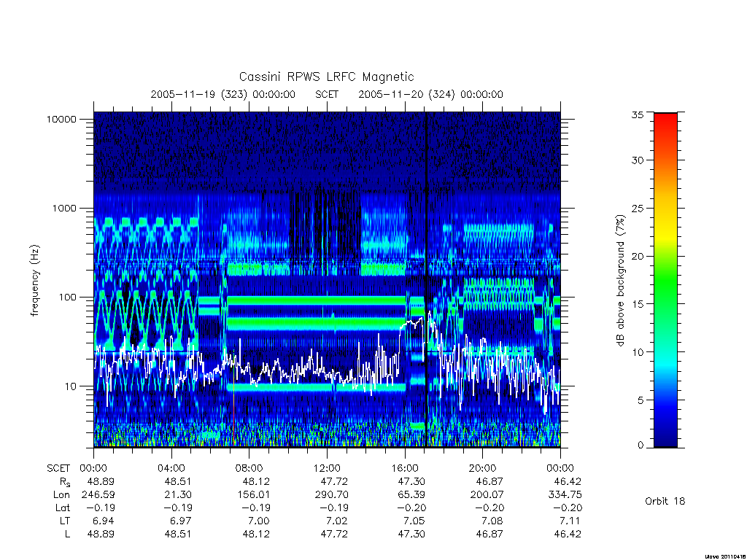Click the 35 label on color scale

click(638, 114)
